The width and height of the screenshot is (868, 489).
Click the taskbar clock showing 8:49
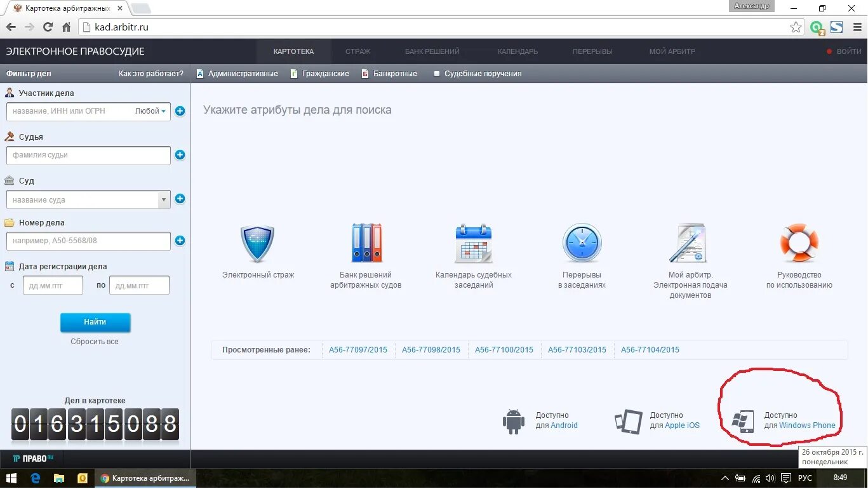840,478
